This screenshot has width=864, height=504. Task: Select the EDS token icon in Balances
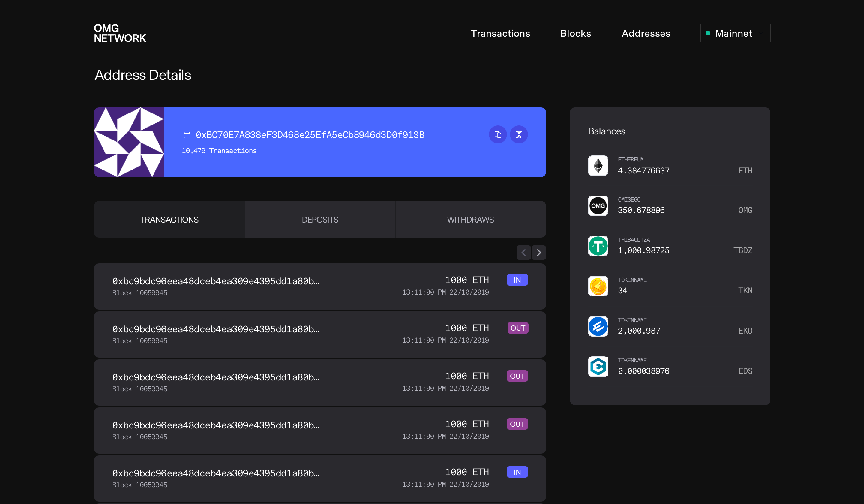[598, 367]
